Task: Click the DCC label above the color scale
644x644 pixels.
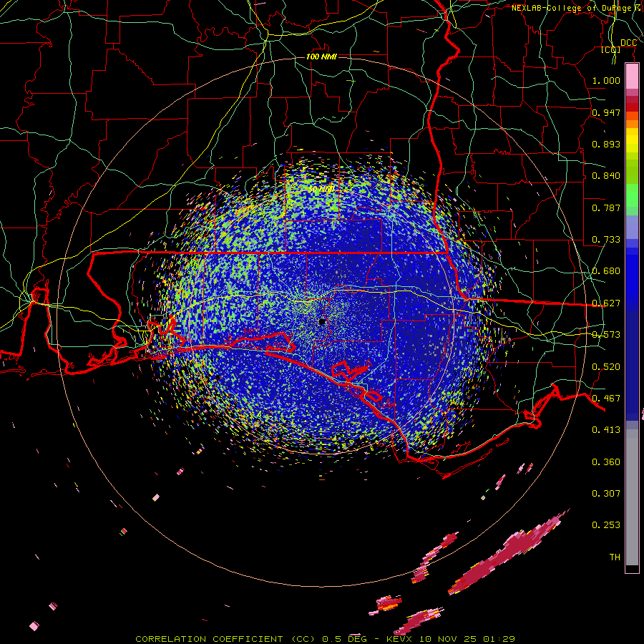Action: click(628, 43)
